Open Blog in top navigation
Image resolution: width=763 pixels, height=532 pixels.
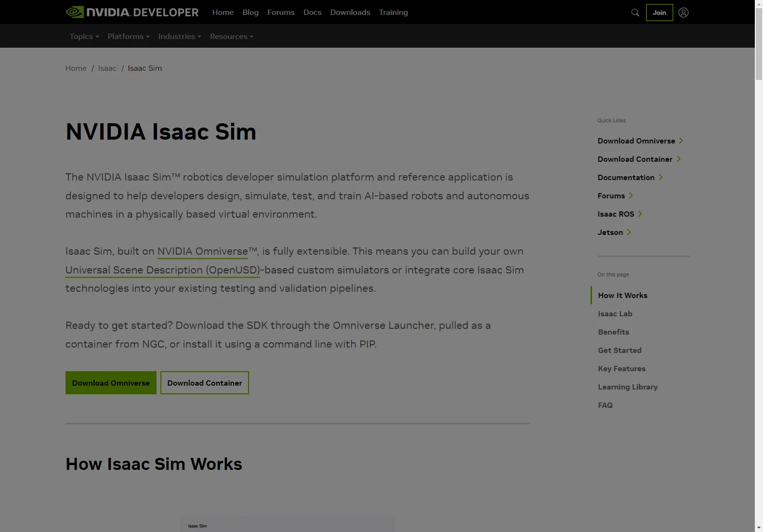pos(250,13)
